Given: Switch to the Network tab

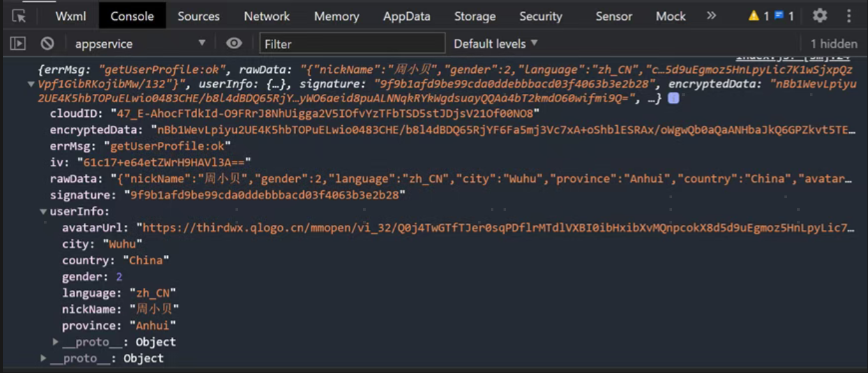Looking at the screenshot, I should [x=267, y=16].
